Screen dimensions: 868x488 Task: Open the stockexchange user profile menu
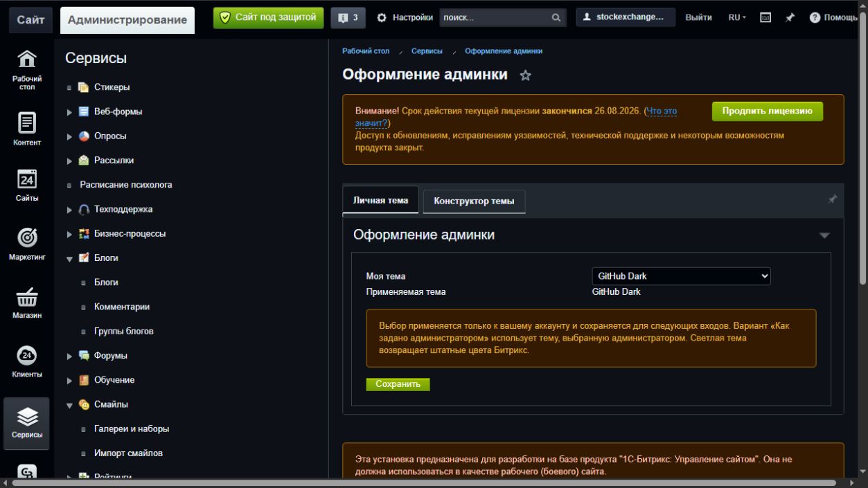[626, 17]
